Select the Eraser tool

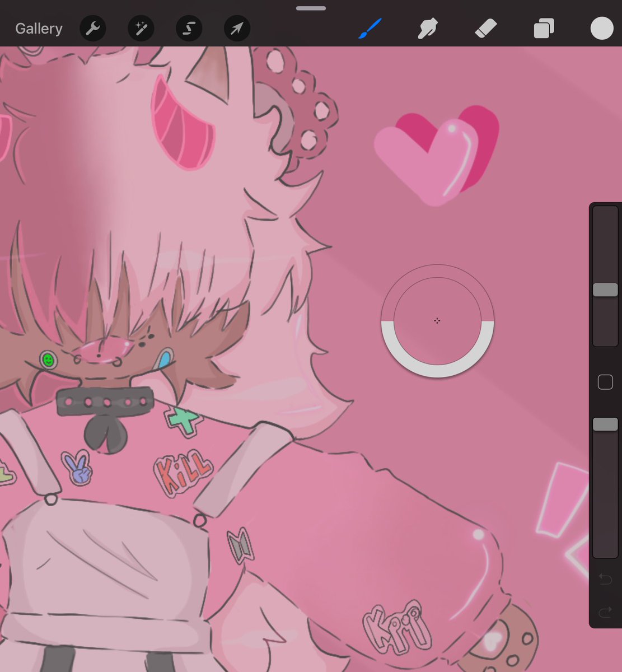pos(485,29)
